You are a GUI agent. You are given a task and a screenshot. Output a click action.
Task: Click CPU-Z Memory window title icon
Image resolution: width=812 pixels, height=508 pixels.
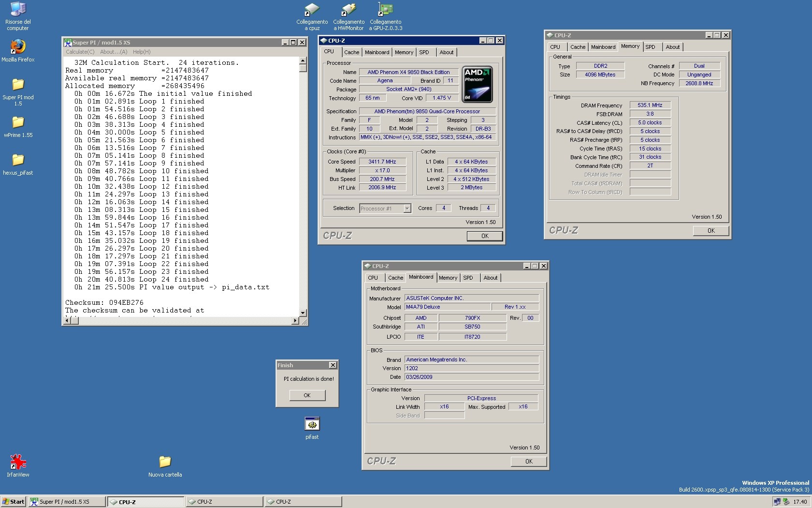point(550,35)
